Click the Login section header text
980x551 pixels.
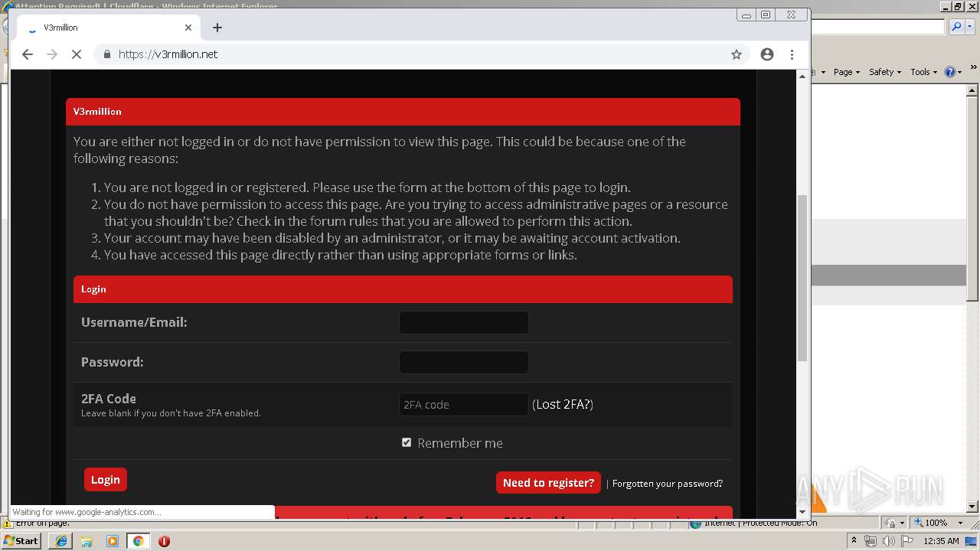pyautogui.click(x=93, y=289)
